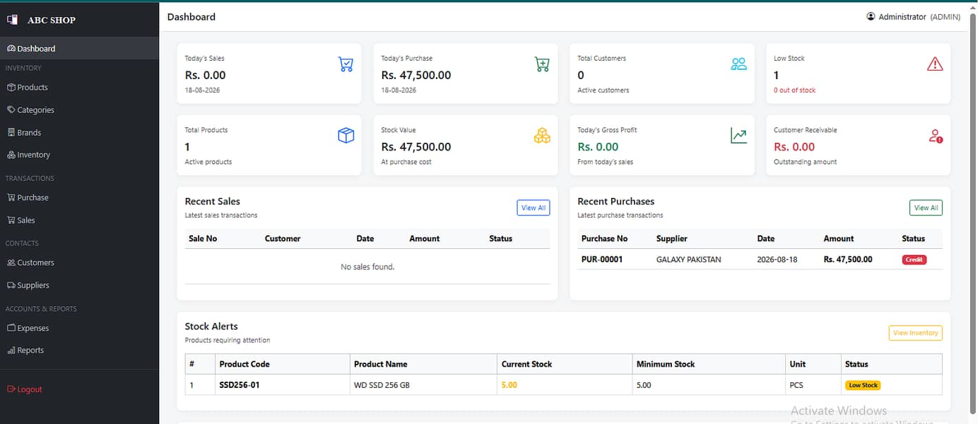Click the 'No sales found.' message
This screenshot has height=424, width=980.
coord(367,267)
